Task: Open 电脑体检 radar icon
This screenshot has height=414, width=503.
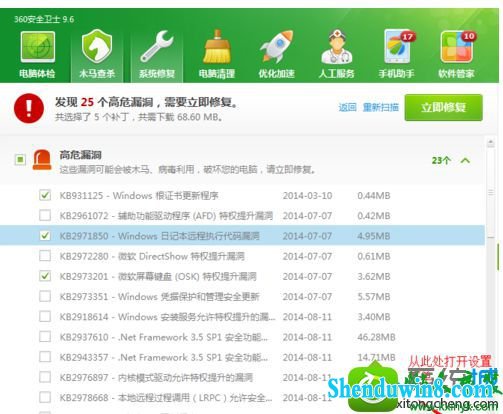Action: pyautogui.click(x=37, y=47)
